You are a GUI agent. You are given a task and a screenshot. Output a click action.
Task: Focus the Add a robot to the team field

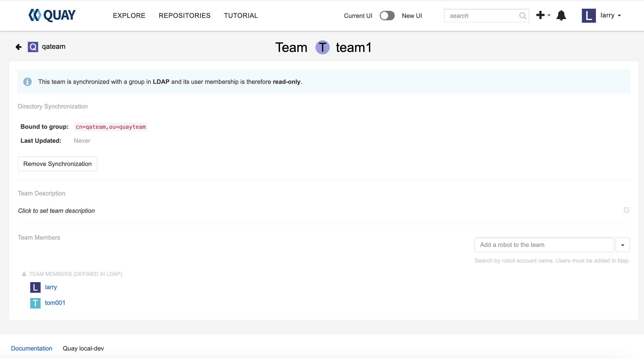544,245
